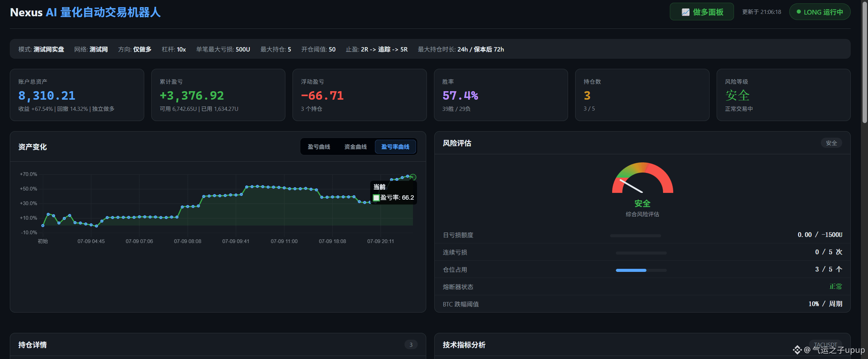868x359 pixels.
Task: Click the 持仓数 card label
Action: [592, 82]
